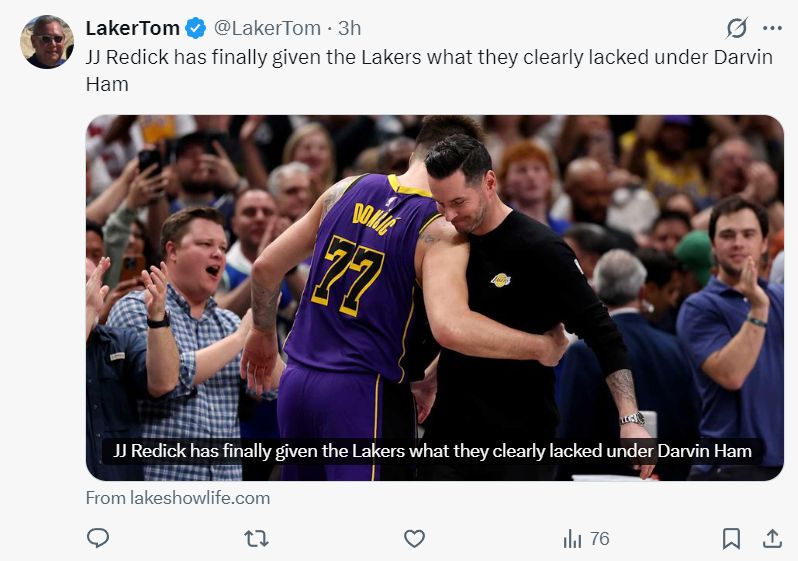Reply to LakerTom's post
798x561 pixels.
pyautogui.click(x=98, y=539)
